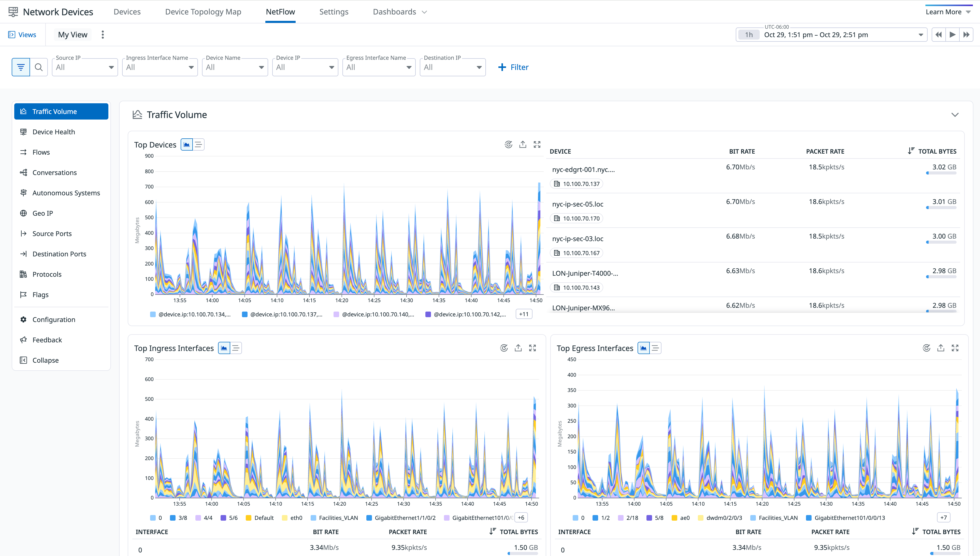The image size is (980, 556).
Task: Switch to the Device Topology Map tab
Action: [x=203, y=11]
